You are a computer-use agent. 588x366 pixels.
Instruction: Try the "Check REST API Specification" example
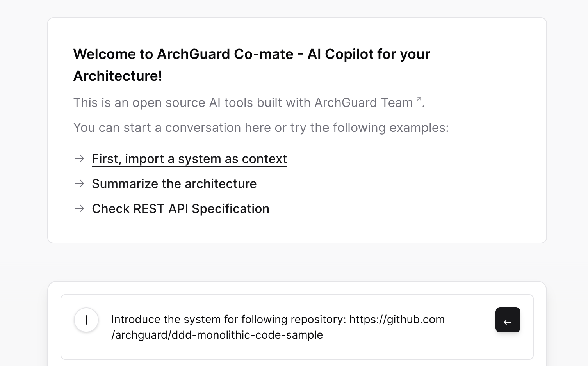click(180, 209)
